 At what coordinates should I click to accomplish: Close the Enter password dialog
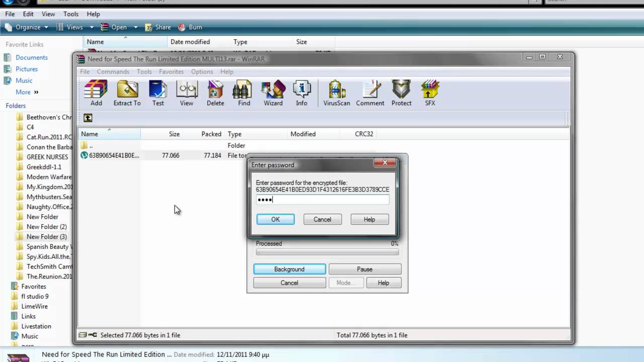coord(385,162)
